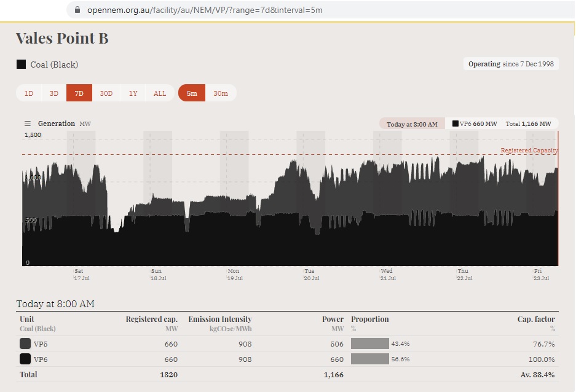This screenshot has height=392, width=576.
Task: Click the padlock icon in address bar
Action: [x=77, y=10]
